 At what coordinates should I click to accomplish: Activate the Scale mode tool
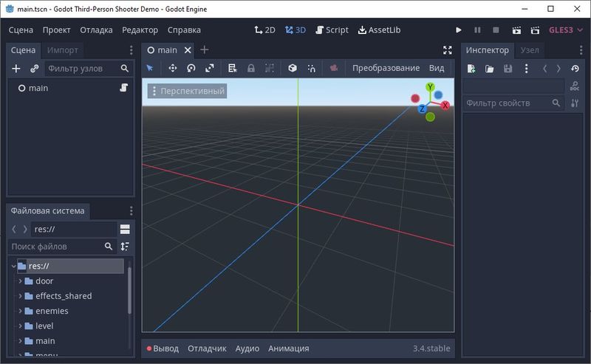(x=210, y=68)
